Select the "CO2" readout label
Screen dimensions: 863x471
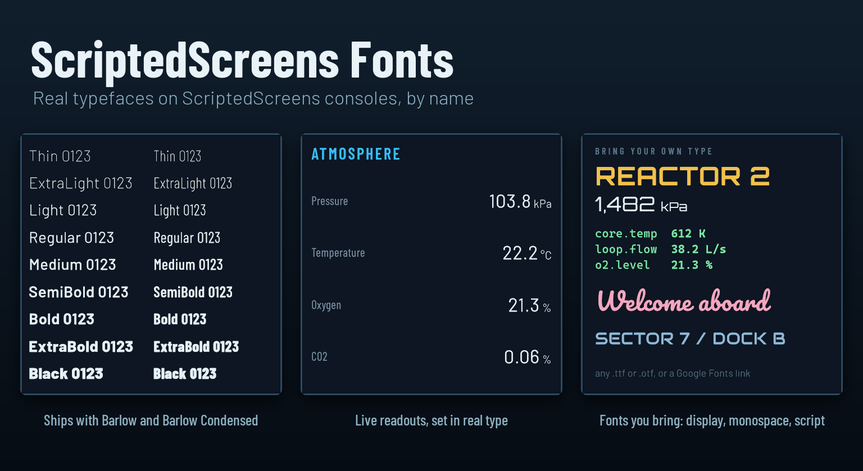(319, 357)
